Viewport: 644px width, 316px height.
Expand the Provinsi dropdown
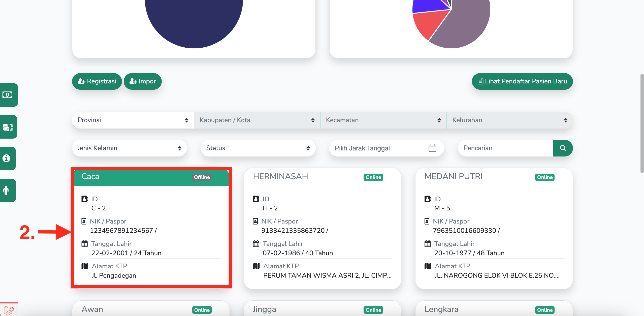click(133, 120)
